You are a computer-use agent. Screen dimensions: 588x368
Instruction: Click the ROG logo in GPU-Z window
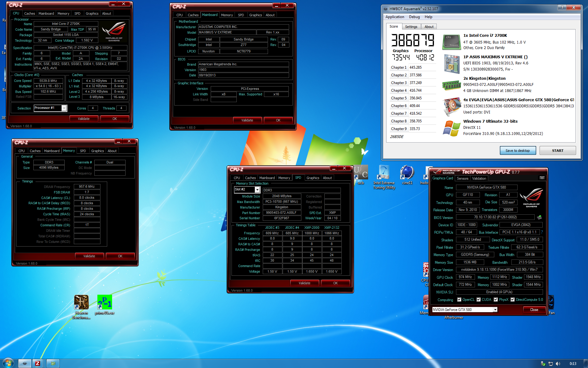[x=531, y=198]
